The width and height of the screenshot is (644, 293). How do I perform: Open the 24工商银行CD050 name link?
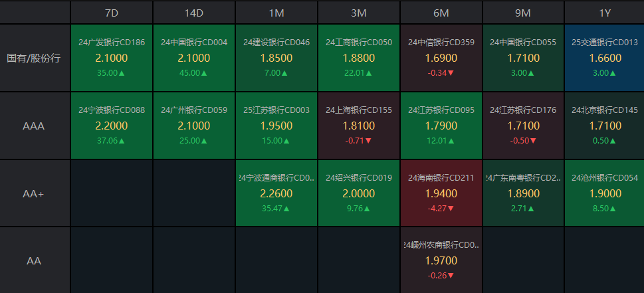click(359, 43)
